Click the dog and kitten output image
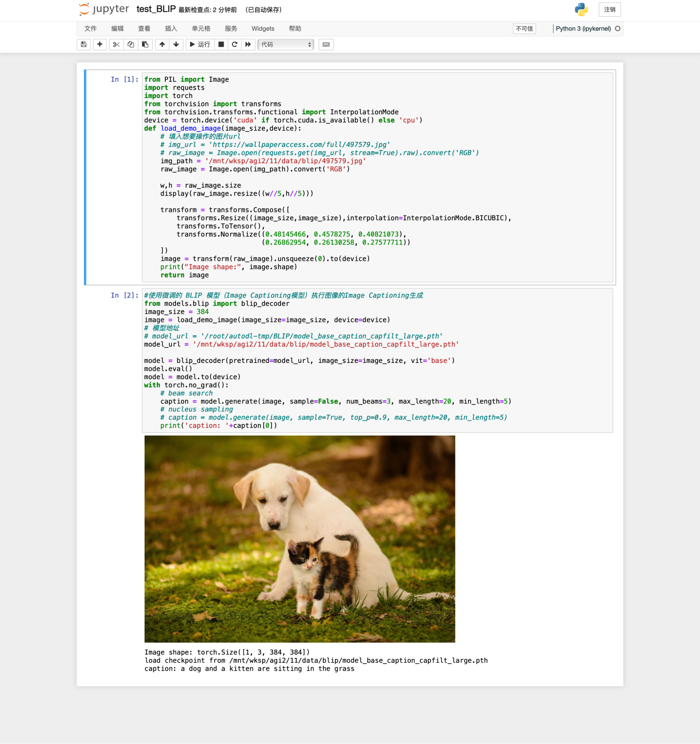 coord(300,539)
